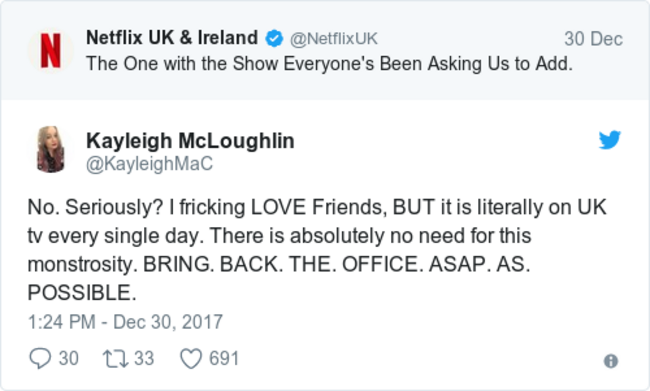Click the 30 replies count

click(x=68, y=359)
